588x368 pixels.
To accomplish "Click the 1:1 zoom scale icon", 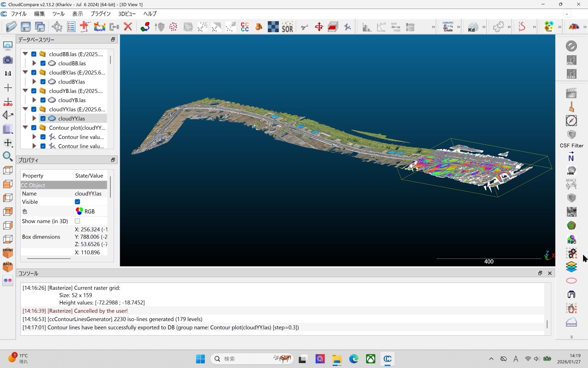I will (8, 73).
